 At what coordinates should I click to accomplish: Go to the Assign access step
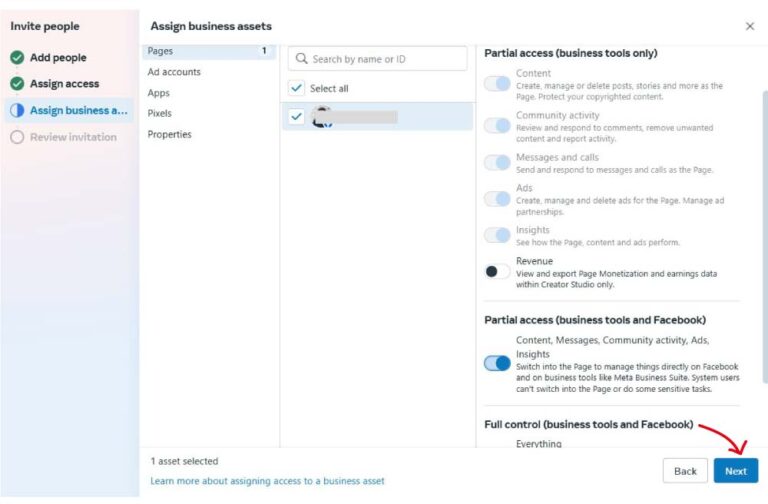click(64, 84)
